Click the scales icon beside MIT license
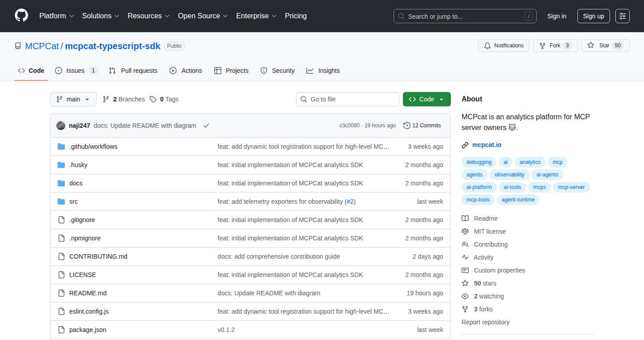The height and width of the screenshot is (340, 644). pyautogui.click(x=465, y=231)
